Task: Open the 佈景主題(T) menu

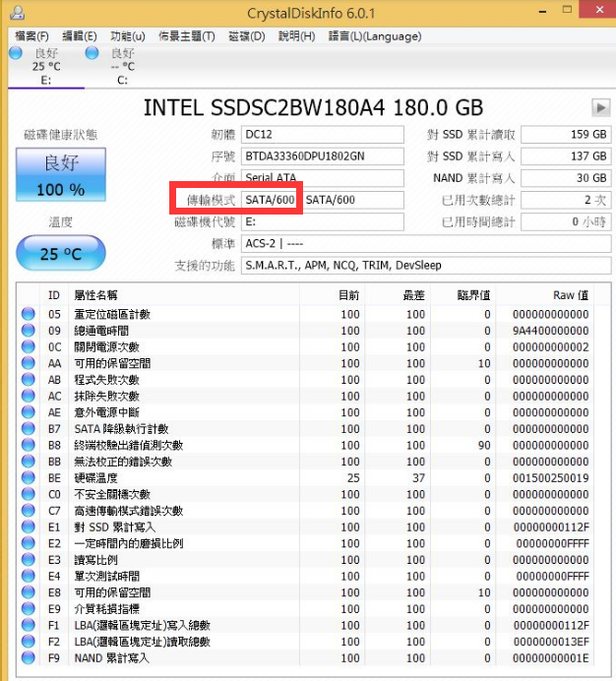Action: 187,36
